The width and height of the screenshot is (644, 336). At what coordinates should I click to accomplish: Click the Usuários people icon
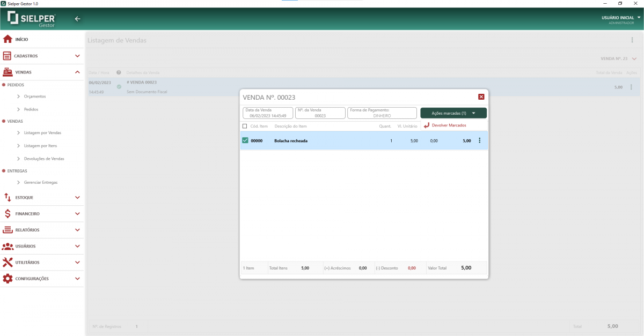point(8,246)
